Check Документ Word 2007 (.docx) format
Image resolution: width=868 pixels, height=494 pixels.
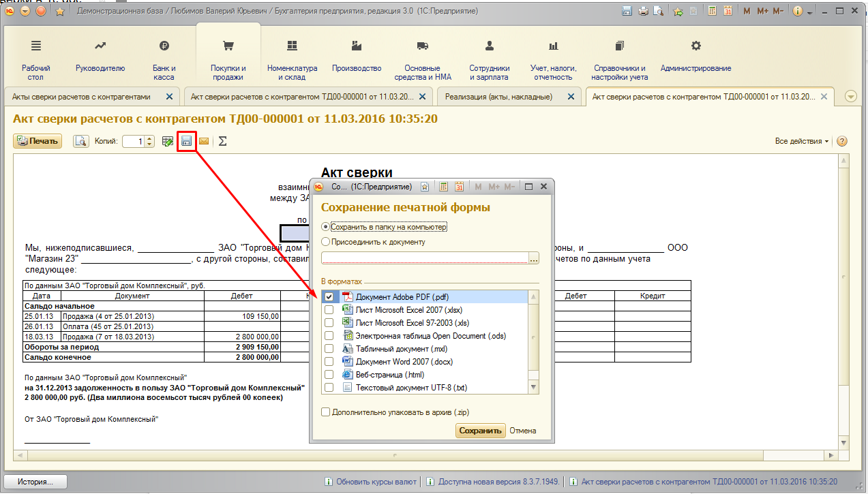(x=329, y=361)
